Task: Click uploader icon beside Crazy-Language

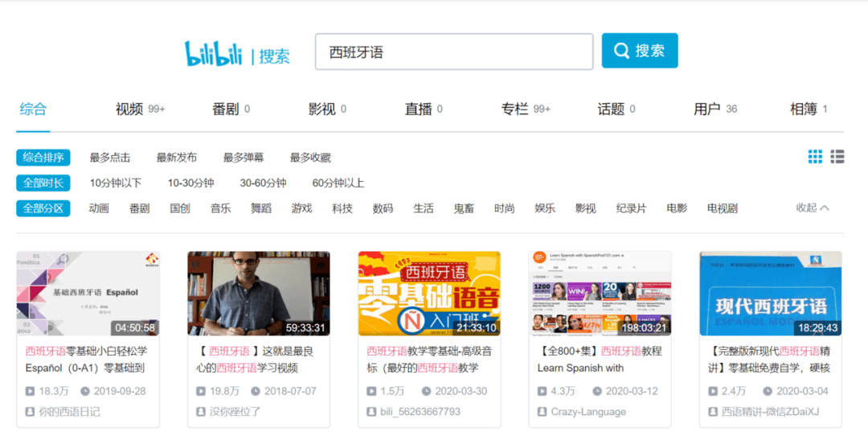Action: tap(542, 411)
